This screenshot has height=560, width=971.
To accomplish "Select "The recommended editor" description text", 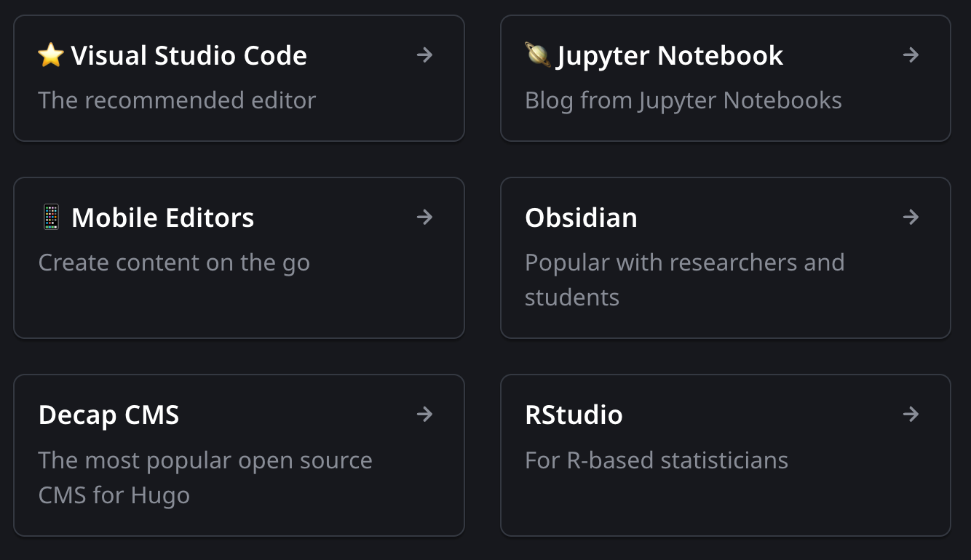I will click(177, 100).
